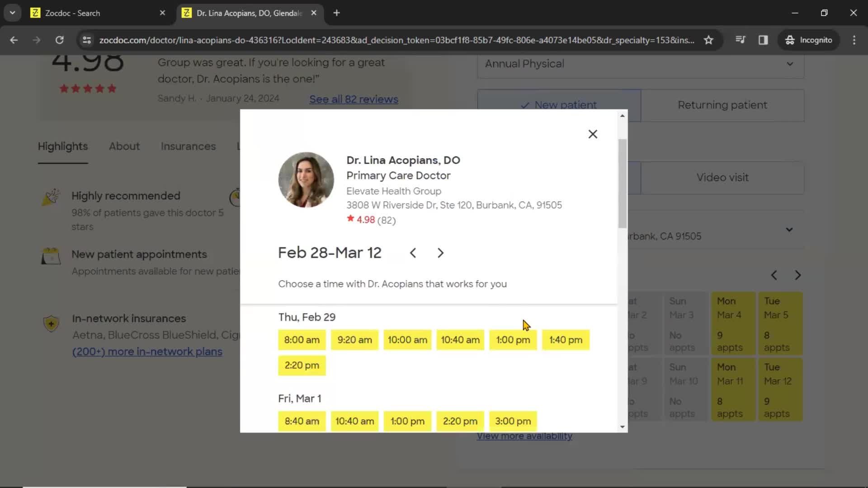The width and height of the screenshot is (868, 488).
Task: Select 9:20 am slot on Thu, Feb 29
Action: click(355, 340)
